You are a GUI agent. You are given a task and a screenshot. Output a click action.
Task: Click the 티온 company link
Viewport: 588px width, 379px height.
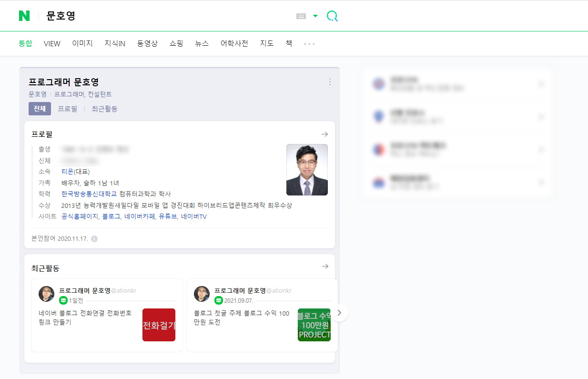[x=67, y=172]
